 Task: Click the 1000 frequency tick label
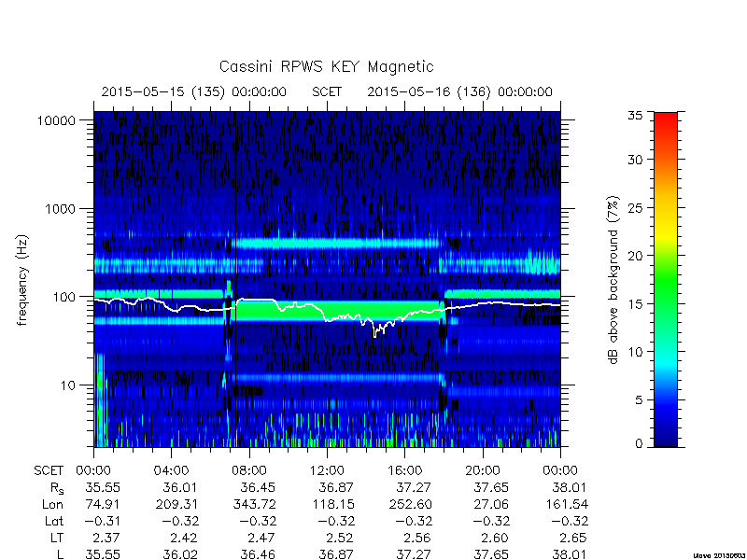tap(60, 208)
